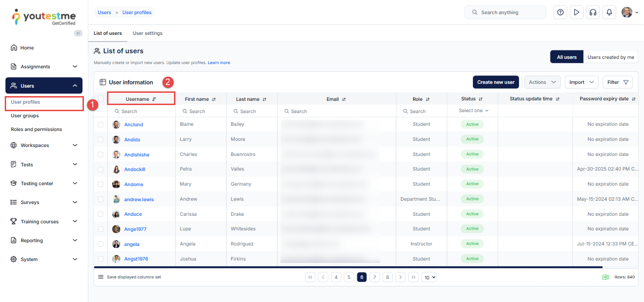This screenshot has height=302, width=644.
Task: Click the Create new user button
Action: click(x=495, y=82)
